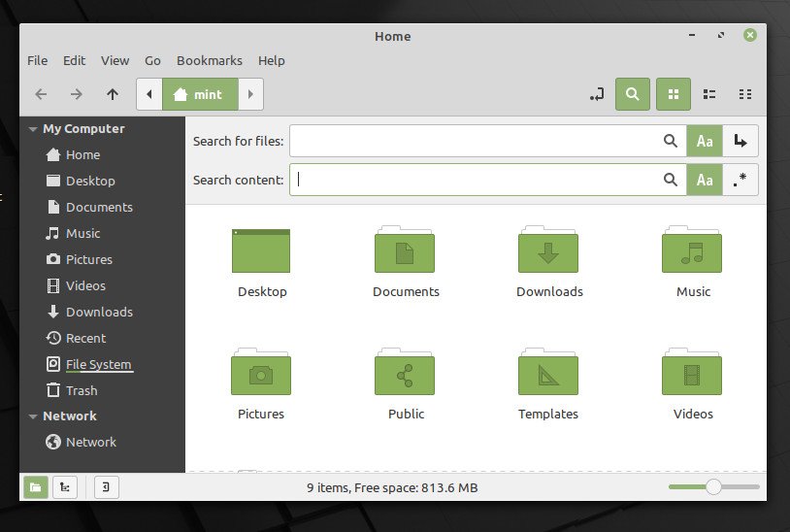Image resolution: width=790 pixels, height=532 pixels.
Task: Open the View menu
Action: (x=115, y=60)
